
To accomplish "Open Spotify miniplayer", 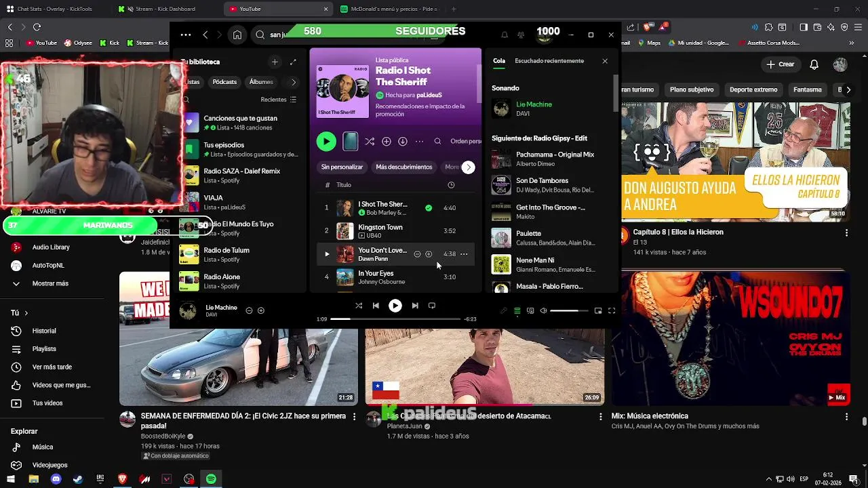I will (x=598, y=310).
